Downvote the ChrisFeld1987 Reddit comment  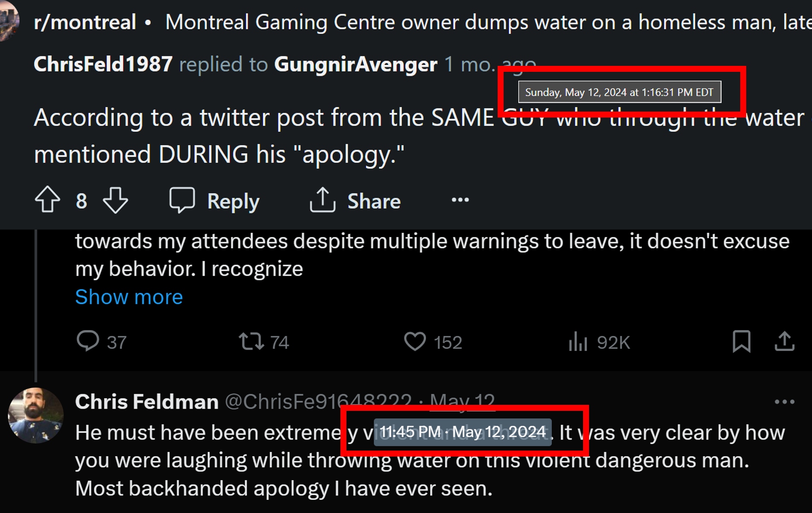115,200
